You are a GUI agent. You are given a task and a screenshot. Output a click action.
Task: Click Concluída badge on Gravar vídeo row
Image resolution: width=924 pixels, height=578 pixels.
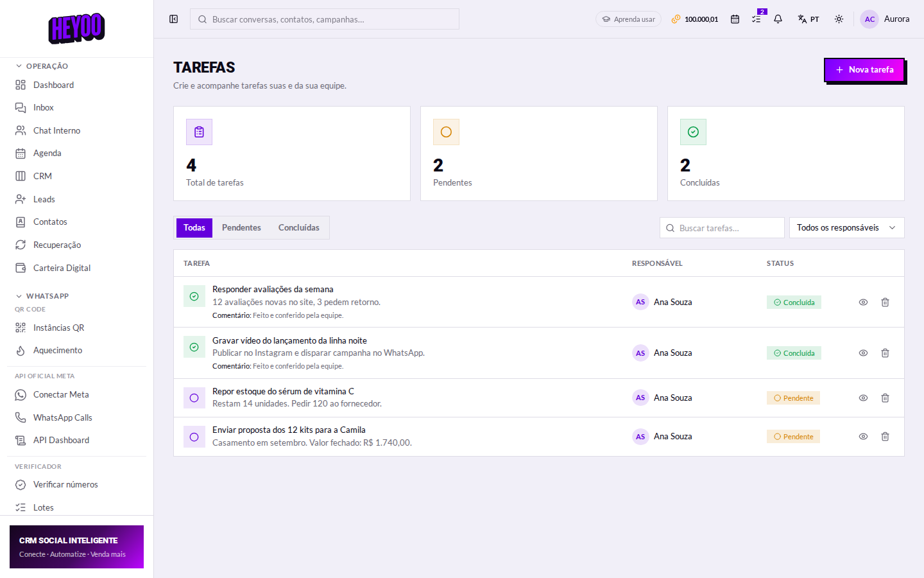794,353
